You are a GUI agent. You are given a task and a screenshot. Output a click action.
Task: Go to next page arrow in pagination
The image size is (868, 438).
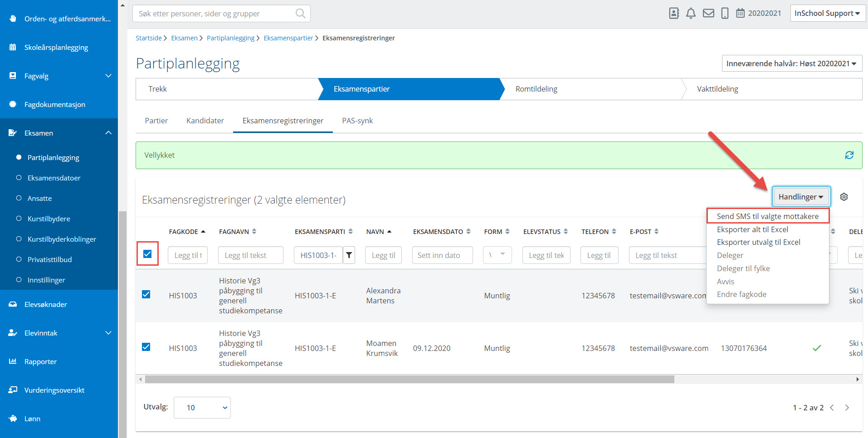pos(847,408)
